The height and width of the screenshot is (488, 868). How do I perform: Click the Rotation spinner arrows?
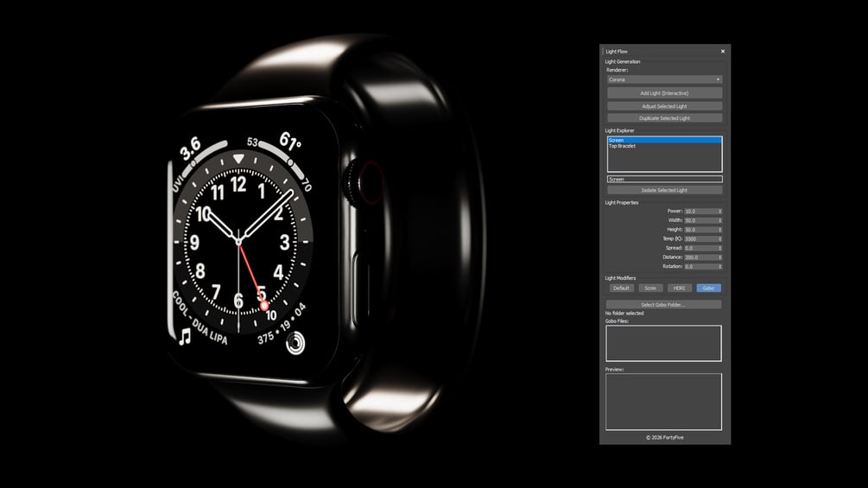(x=720, y=267)
